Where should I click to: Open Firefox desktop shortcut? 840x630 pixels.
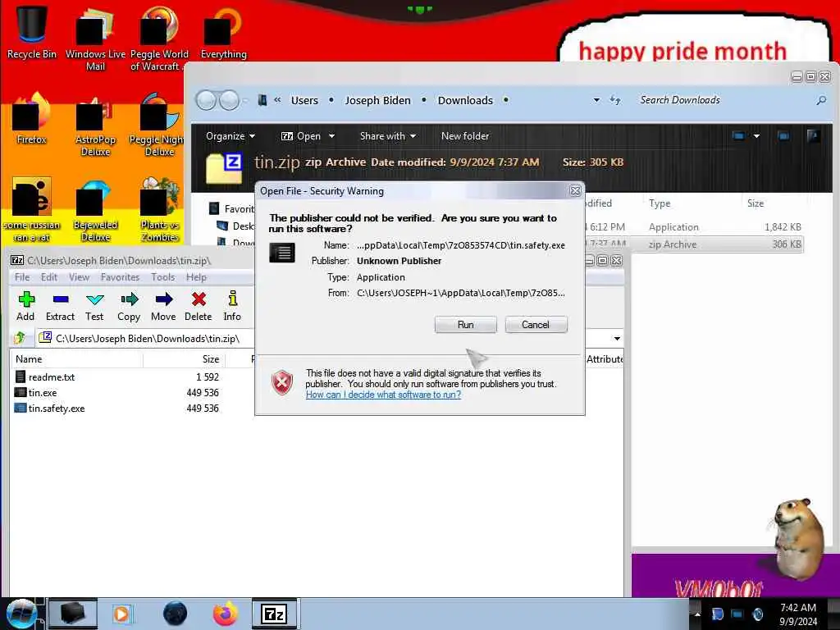click(32, 119)
